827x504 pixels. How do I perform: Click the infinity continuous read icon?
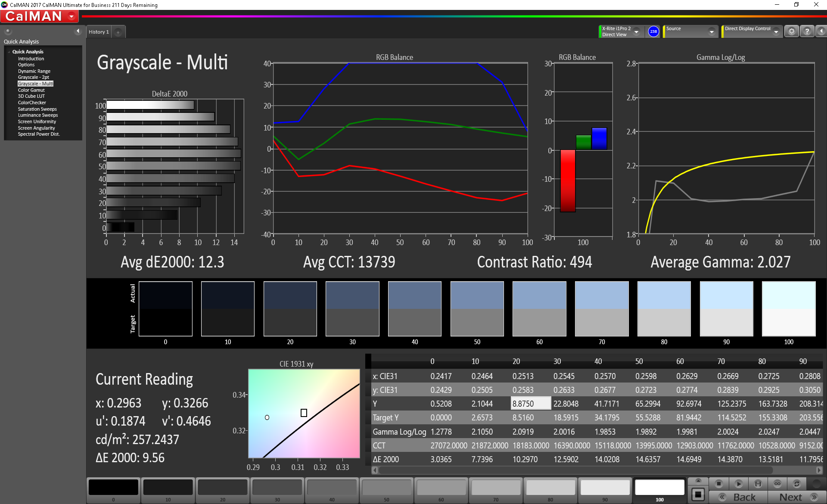[x=777, y=484]
